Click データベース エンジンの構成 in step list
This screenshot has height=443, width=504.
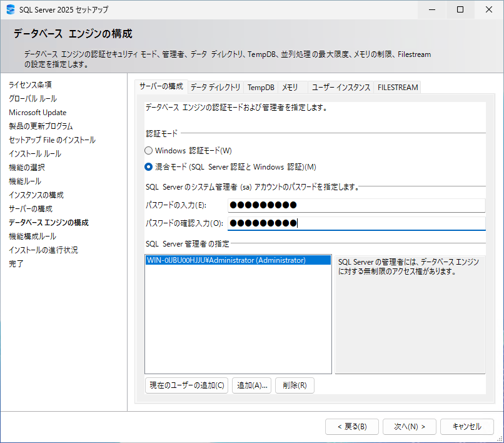point(49,223)
